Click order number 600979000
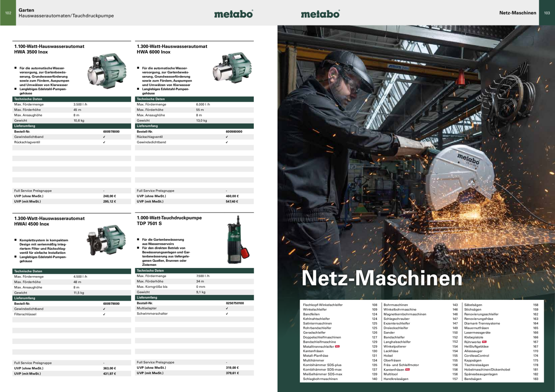Screen dimensions: 555x392 pos(111,303)
